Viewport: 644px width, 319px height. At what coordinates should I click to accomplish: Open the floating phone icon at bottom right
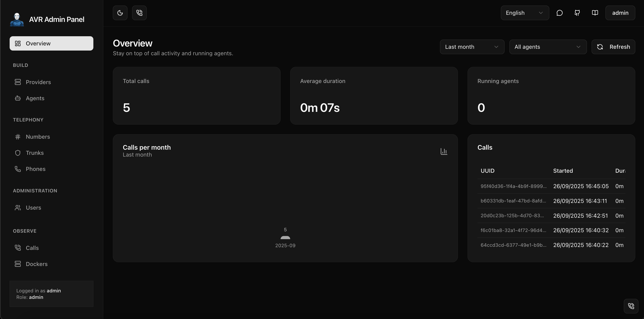[x=631, y=306]
